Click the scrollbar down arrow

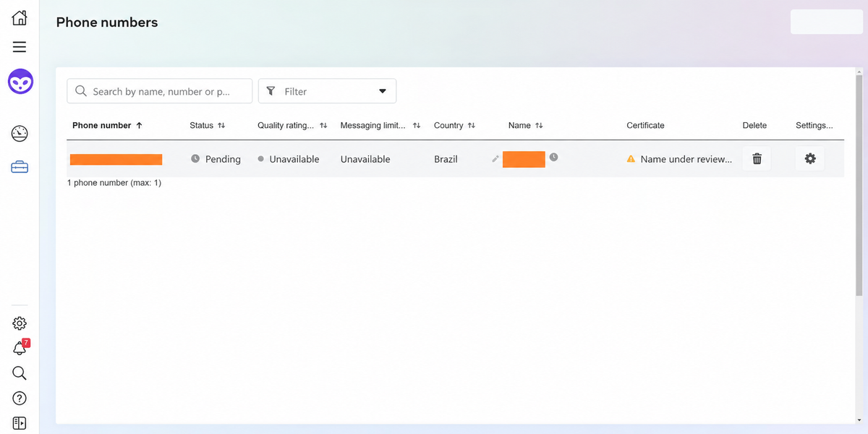pyautogui.click(x=859, y=420)
